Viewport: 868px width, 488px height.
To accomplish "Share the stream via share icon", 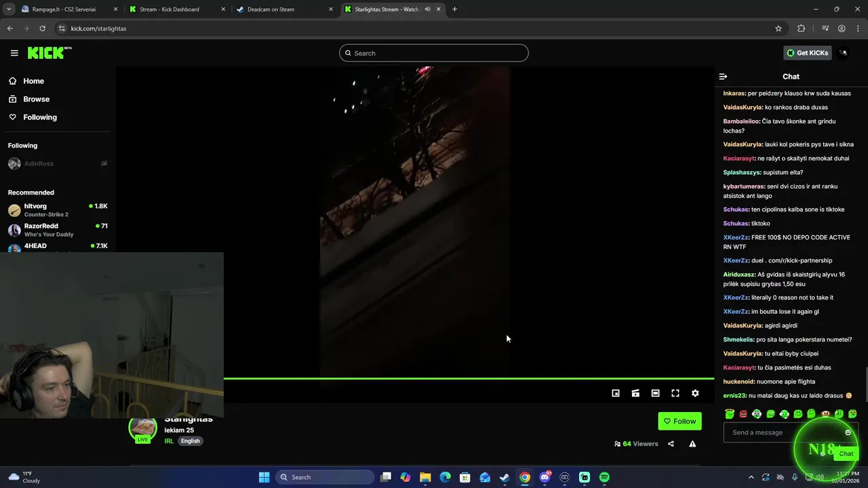I will click(x=671, y=444).
